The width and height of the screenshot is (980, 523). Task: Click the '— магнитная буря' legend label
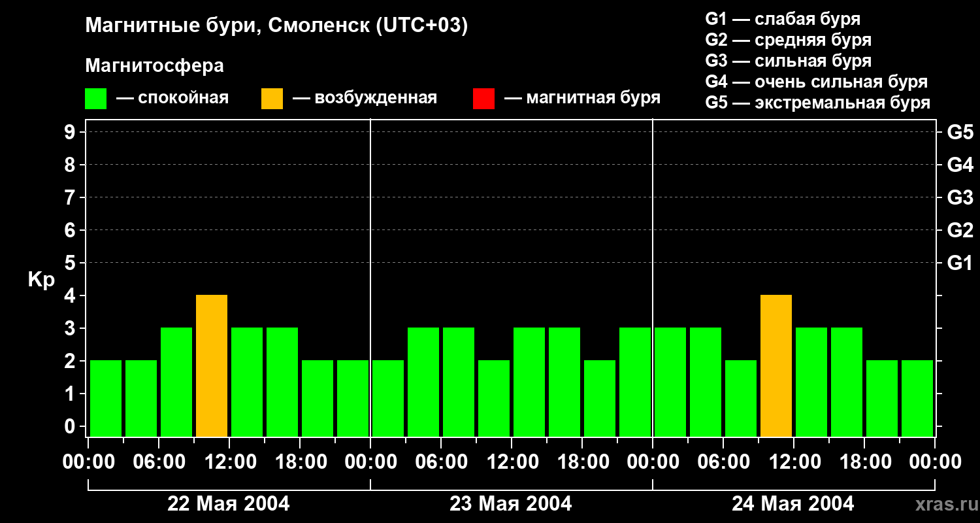point(582,98)
